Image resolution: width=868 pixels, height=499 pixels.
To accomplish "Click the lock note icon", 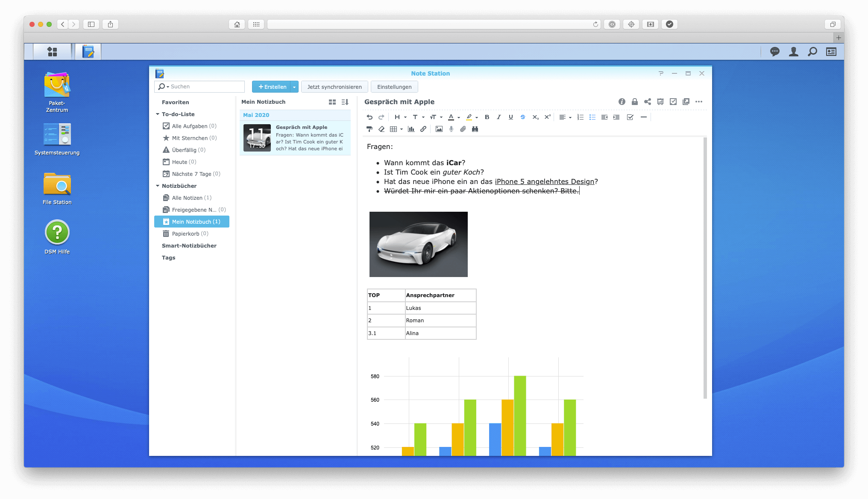I will [x=635, y=101].
